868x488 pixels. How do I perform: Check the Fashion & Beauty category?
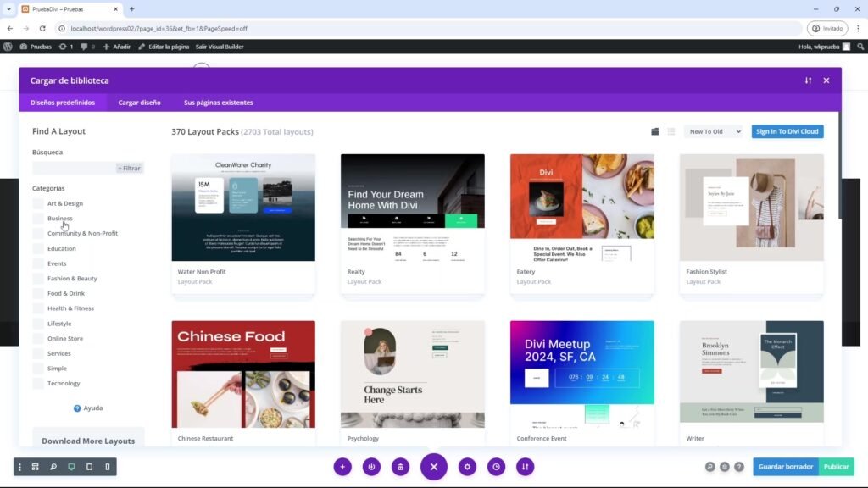pyautogui.click(x=37, y=278)
